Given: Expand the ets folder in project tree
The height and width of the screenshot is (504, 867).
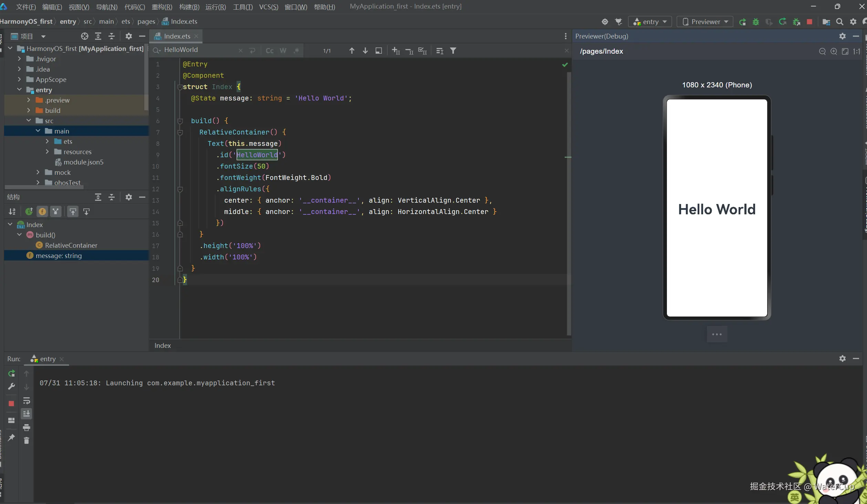Looking at the screenshot, I should [x=47, y=141].
